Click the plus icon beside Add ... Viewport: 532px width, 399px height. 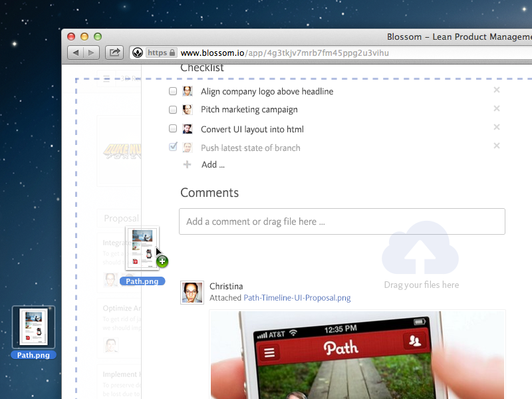point(187,164)
